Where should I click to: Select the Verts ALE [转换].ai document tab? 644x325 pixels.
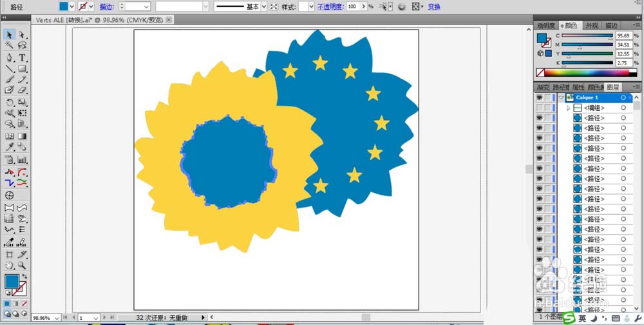coord(99,19)
